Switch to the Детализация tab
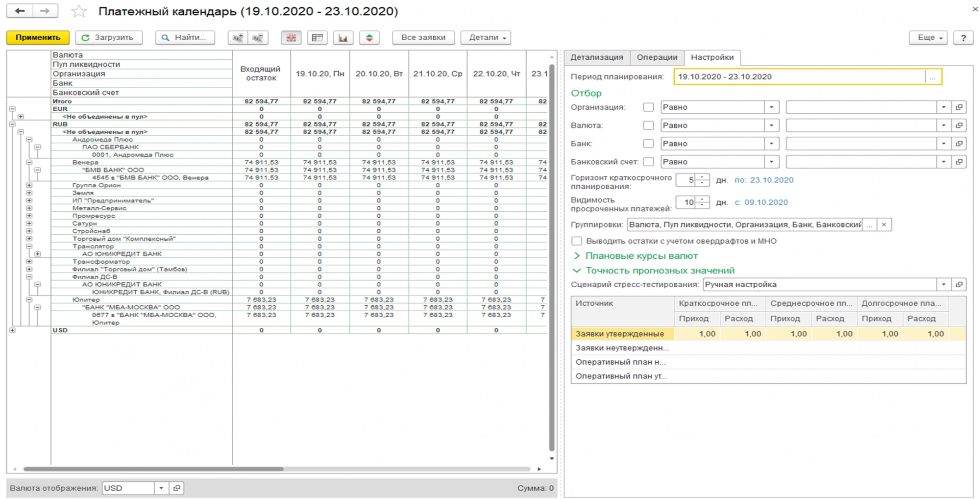This screenshot has width=980, height=499. coord(596,57)
